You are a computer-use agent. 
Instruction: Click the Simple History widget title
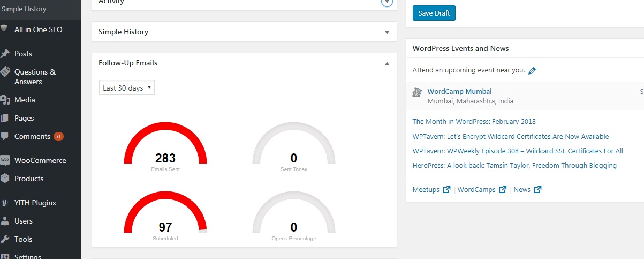[123, 32]
